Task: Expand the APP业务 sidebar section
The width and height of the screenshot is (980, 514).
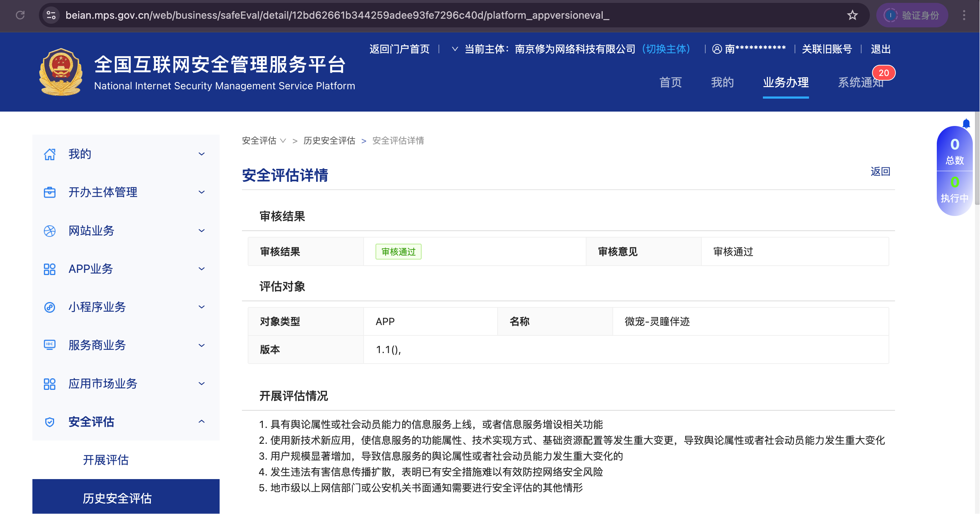Action: click(x=202, y=269)
